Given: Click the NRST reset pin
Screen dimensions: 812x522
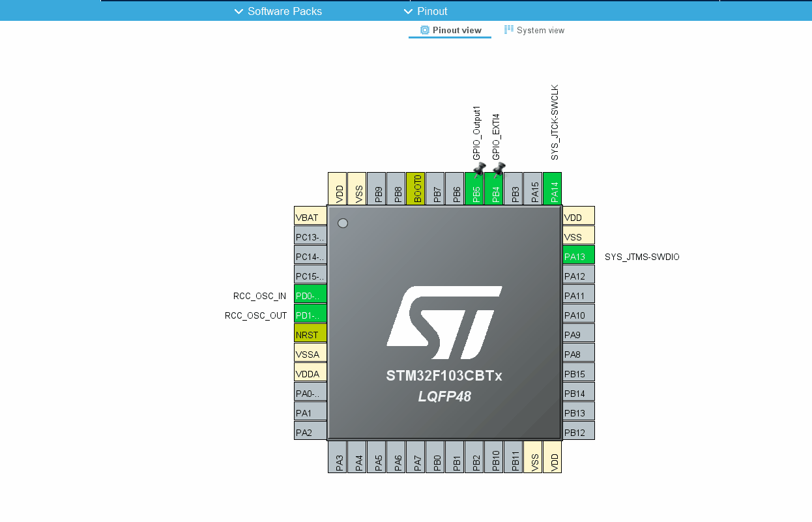Looking at the screenshot, I should pyautogui.click(x=310, y=333).
